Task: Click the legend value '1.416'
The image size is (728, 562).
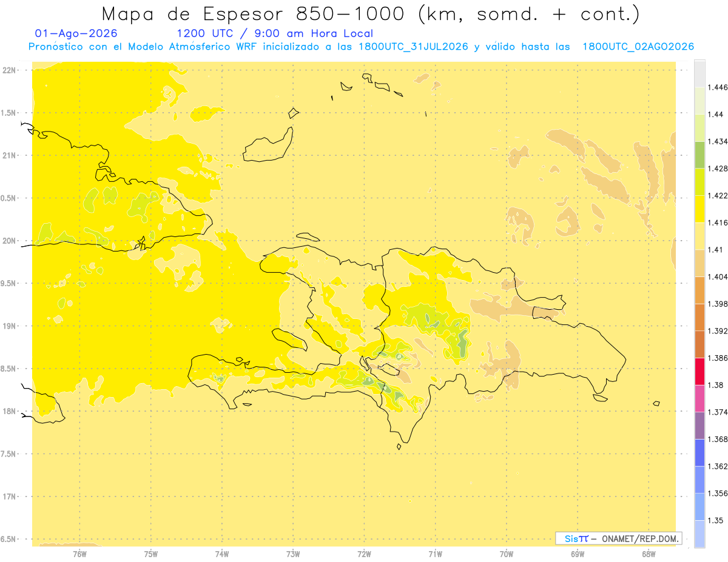Action: pos(718,222)
